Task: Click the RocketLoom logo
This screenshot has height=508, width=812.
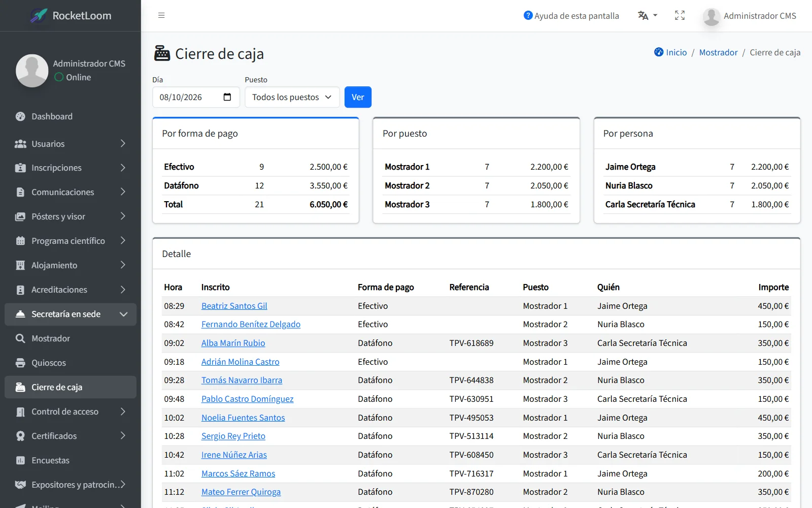Action: click(71, 15)
